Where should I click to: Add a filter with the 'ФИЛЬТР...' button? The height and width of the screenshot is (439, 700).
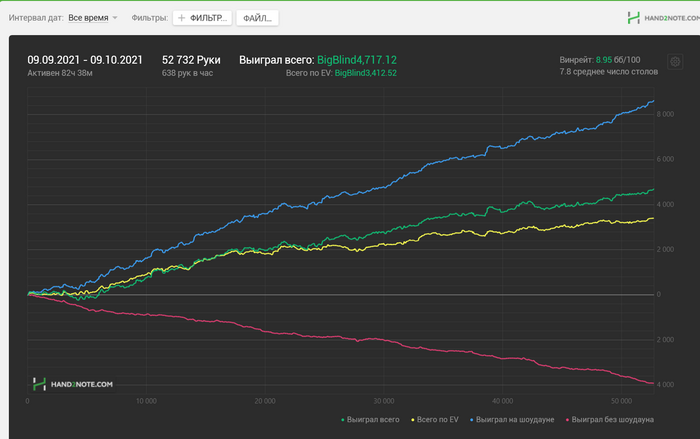point(202,18)
